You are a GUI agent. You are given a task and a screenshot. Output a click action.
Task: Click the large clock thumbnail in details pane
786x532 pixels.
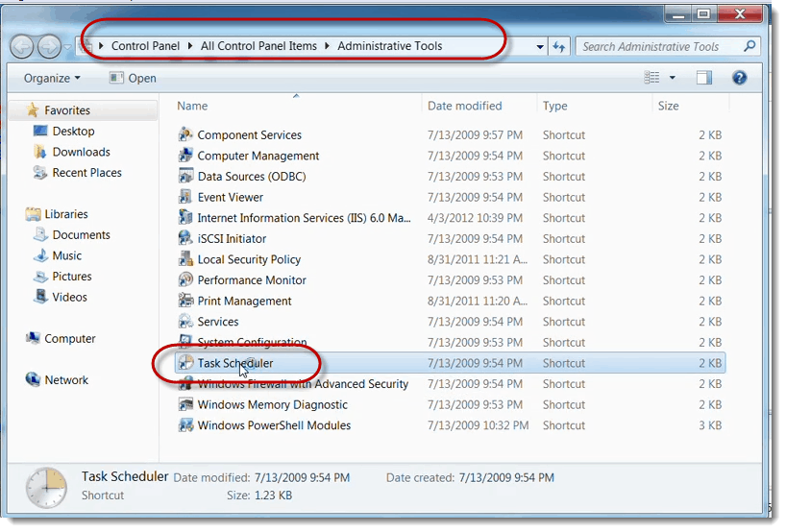click(47, 488)
